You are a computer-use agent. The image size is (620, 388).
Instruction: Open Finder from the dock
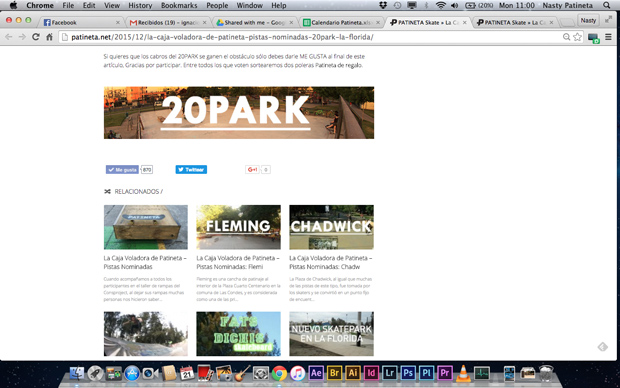(77, 373)
